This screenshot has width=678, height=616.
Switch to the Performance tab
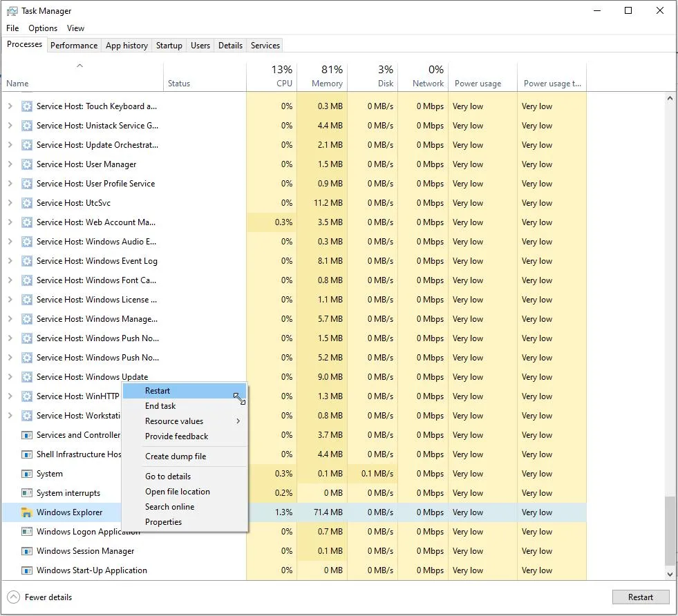click(74, 46)
